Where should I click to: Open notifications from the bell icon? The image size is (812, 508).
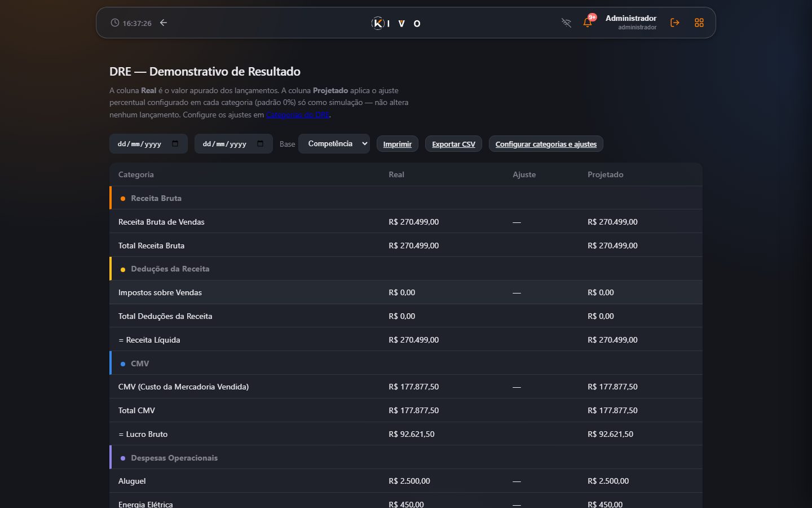click(x=588, y=23)
